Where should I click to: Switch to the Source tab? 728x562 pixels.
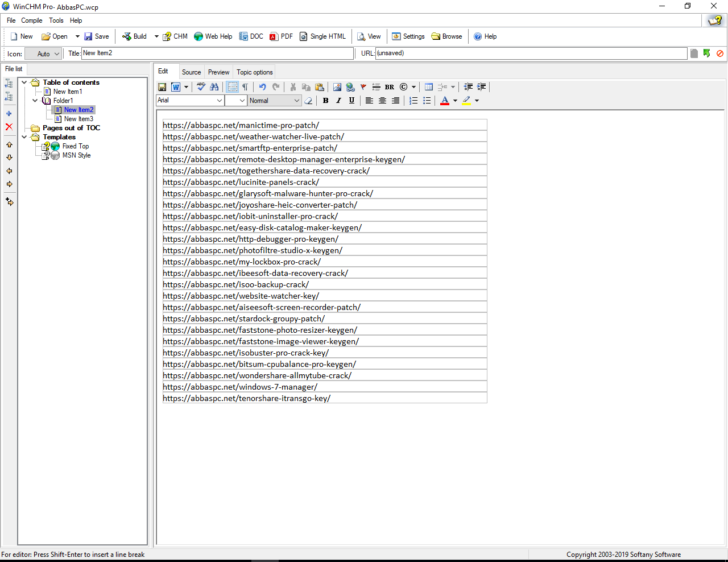(191, 72)
